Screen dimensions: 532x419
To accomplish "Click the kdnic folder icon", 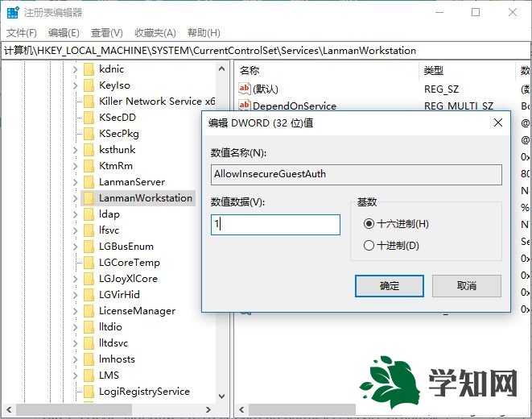I will pos(89,69).
